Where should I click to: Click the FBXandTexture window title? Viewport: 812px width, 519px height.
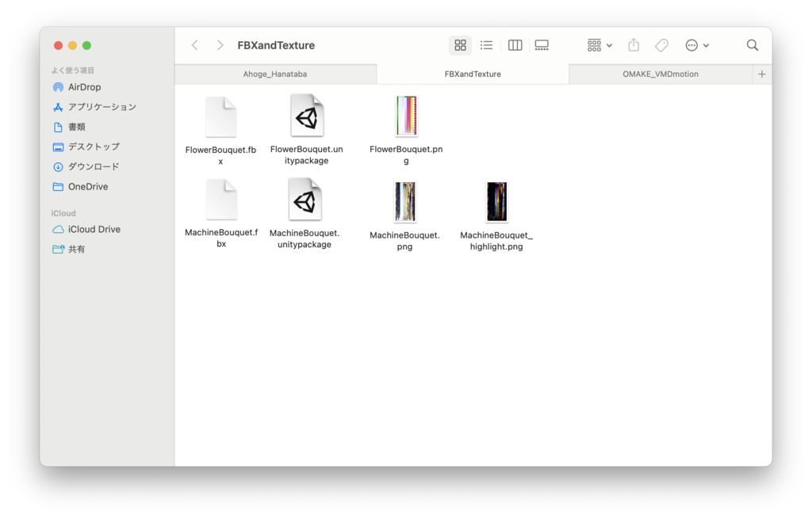tap(276, 45)
